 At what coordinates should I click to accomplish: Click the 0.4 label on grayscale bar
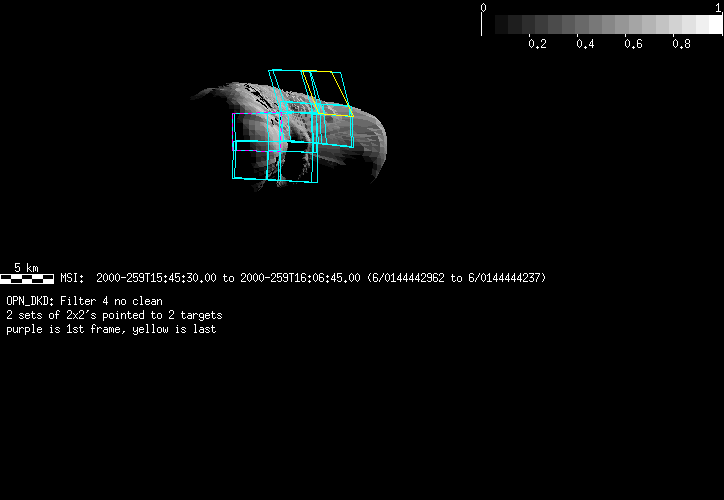click(x=585, y=44)
